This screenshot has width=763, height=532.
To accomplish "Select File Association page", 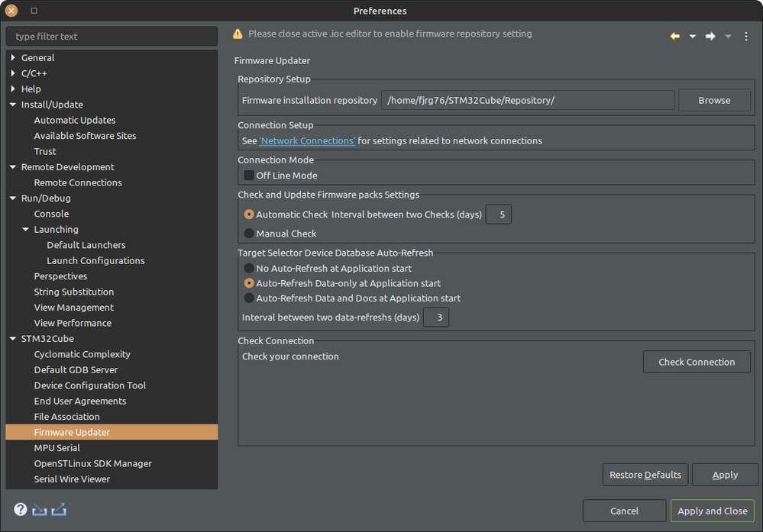I will click(66, 416).
